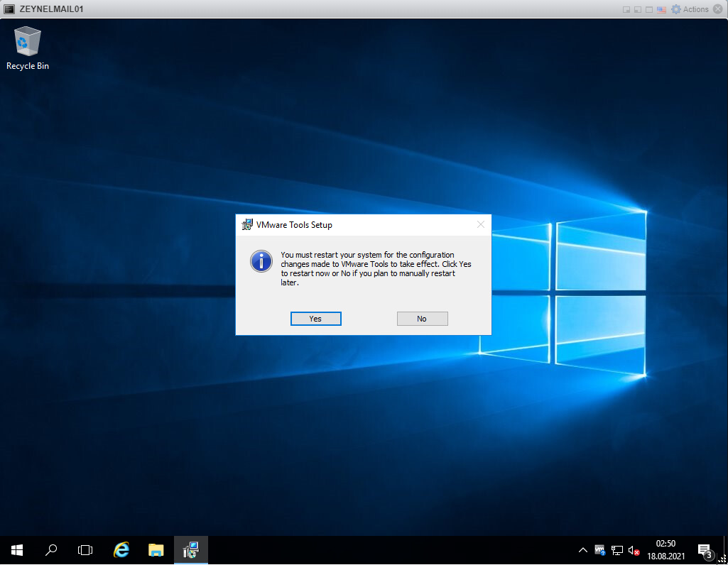Click the US flag keyboard layout icon
Viewport: 728px width, 565px height.
tap(662, 9)
